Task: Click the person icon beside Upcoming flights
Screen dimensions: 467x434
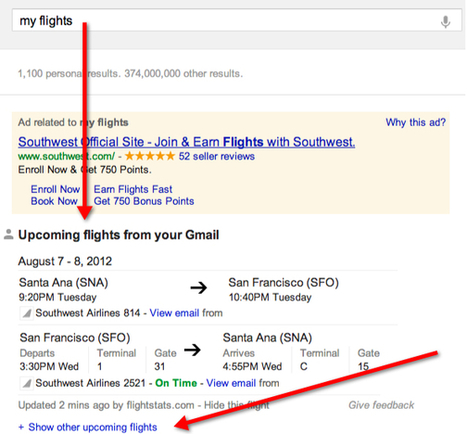Action: coord(9,234)
